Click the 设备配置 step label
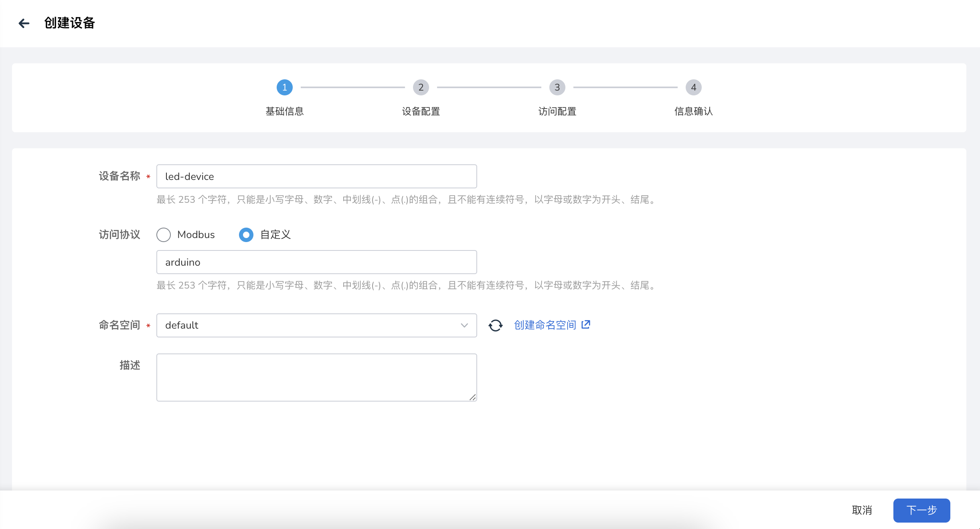This screenshot has width=980, height=529. [x=421, y=111]
